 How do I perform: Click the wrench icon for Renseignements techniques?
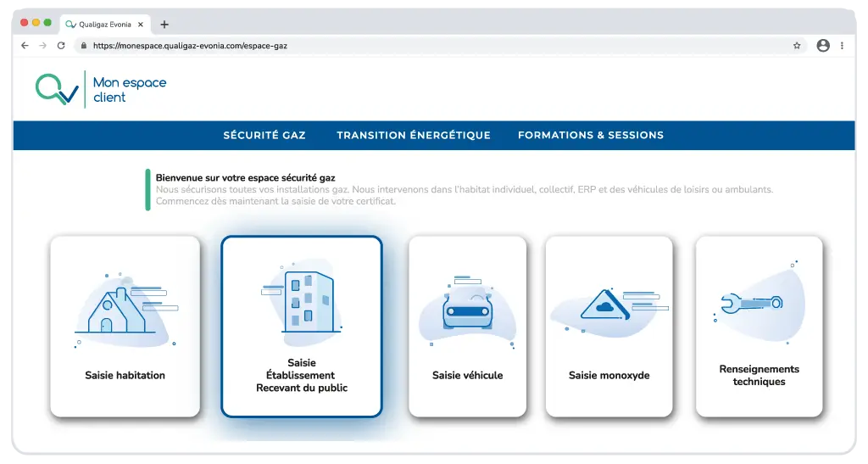point(752,304)
